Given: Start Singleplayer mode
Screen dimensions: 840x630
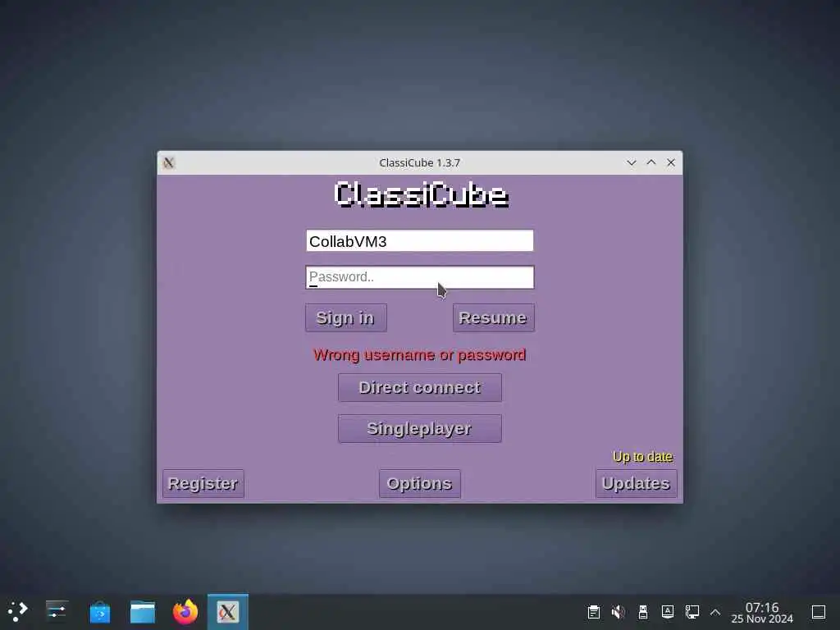Looking at the screenshot, I should (x=419, y=428).
